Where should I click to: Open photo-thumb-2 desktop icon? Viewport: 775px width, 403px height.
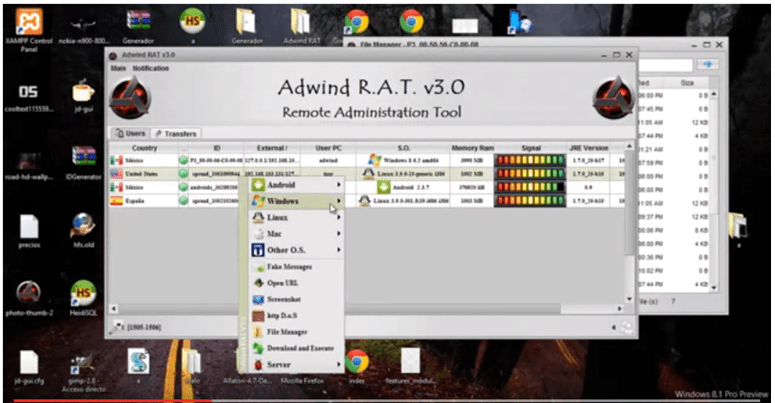[29, 298]
